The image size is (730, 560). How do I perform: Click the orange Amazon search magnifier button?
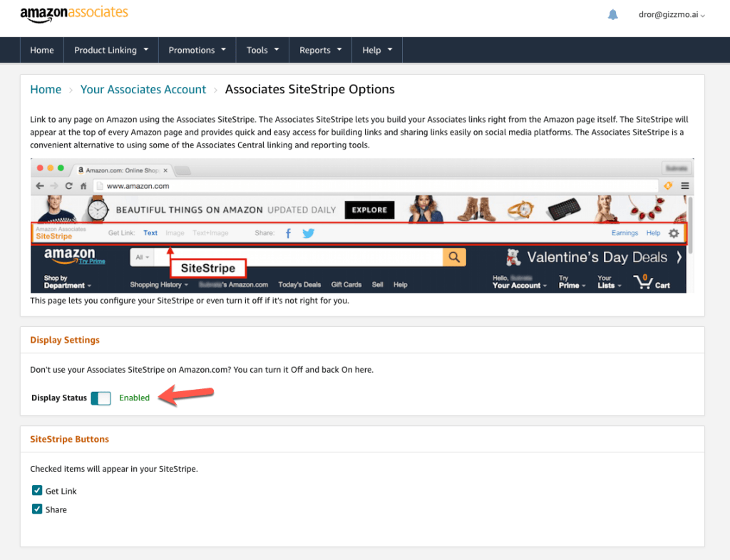click(454, 257)
